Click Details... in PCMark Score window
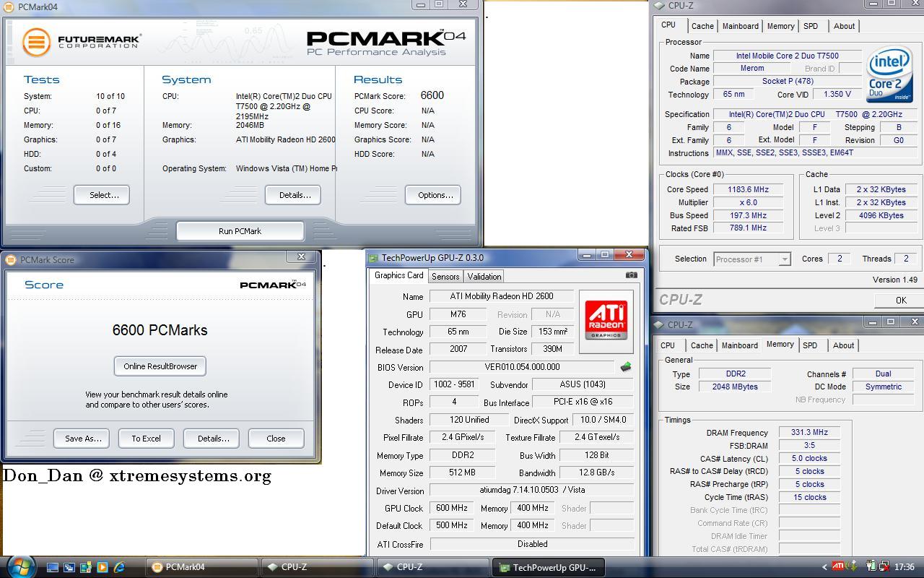Screen dimensions: 924x578 212,439
